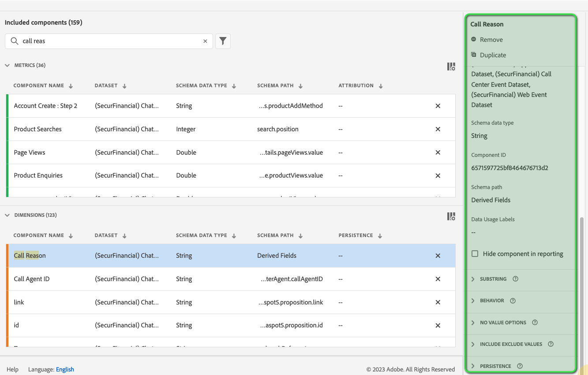Remove the id dimension row
The image size is (588, 375).
coord(438,325)
